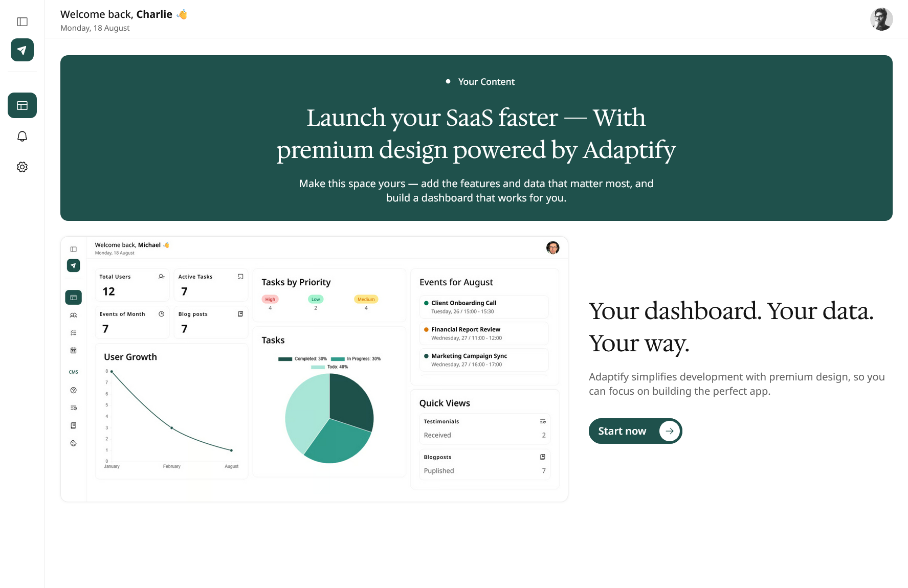This screenshot has height=588, width=908.
Task: Click the cookie icon in the preview sidebar
Action: click(74, 443)
